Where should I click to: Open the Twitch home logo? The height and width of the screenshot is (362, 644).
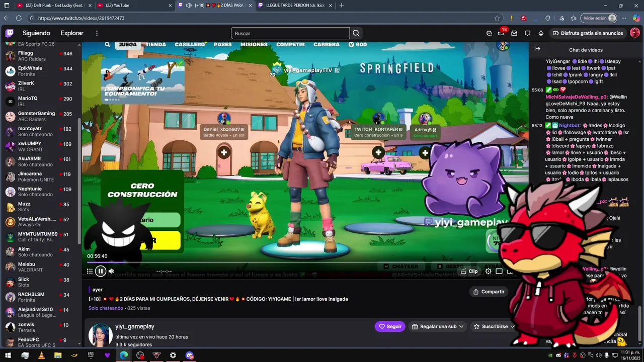click(9, 33)
